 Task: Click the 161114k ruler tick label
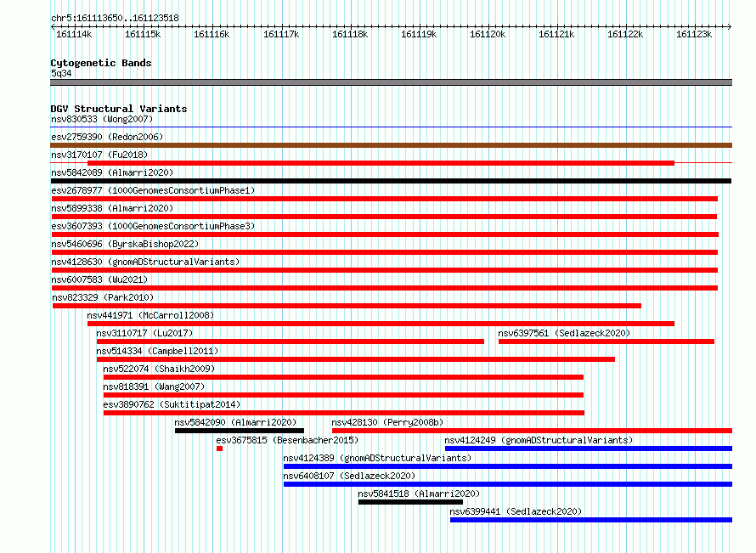coord(74,34)
